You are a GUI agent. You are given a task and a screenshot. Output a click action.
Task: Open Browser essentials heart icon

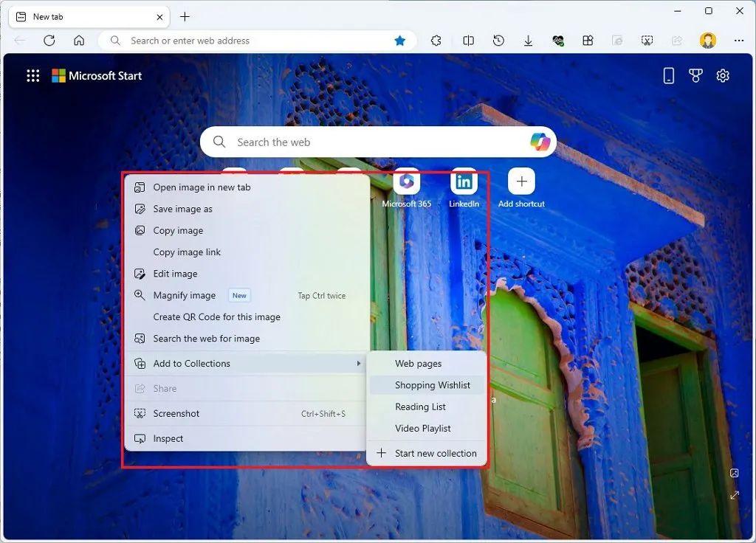point(558,41)
